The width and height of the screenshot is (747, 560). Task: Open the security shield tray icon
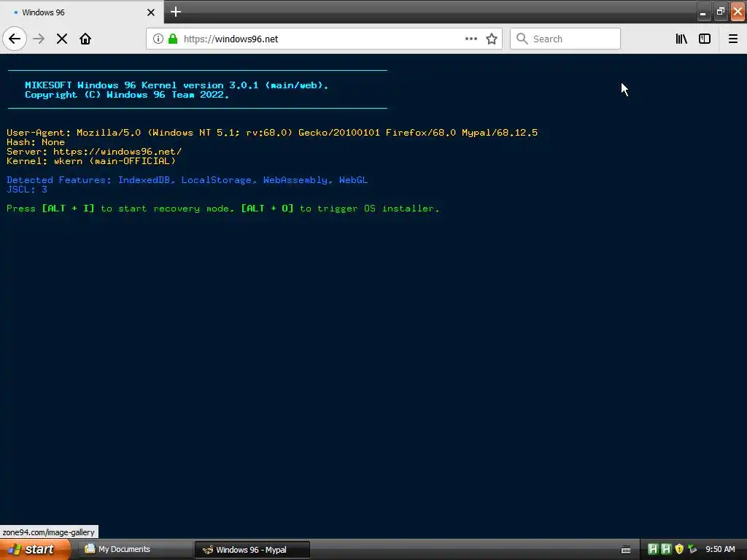679,549
